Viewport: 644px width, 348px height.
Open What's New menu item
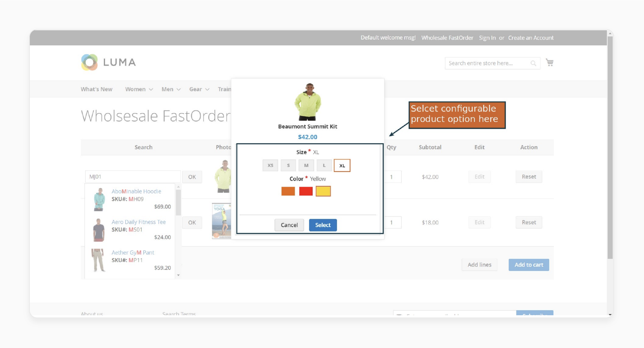(96, 89)
